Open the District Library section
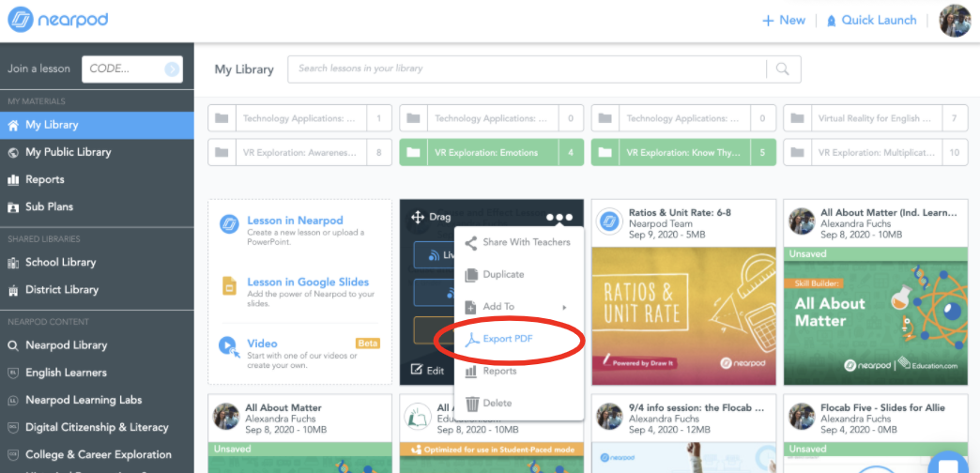 61,290
